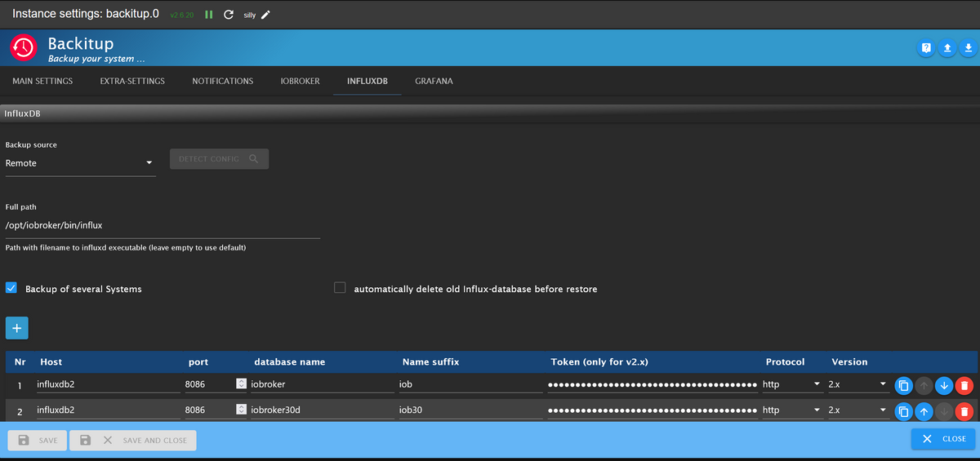Click Save and Close button
This screenshot has height=461, width=980.
click(133, 441)
